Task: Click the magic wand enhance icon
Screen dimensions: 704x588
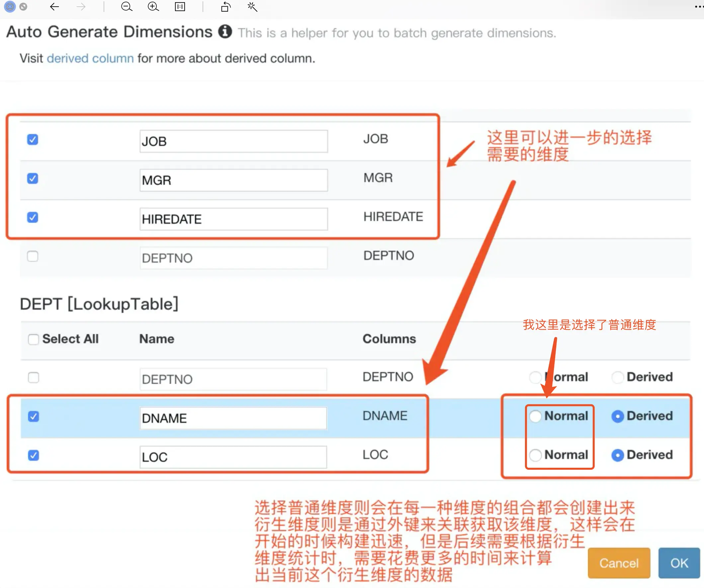Action: coord(252,7)
